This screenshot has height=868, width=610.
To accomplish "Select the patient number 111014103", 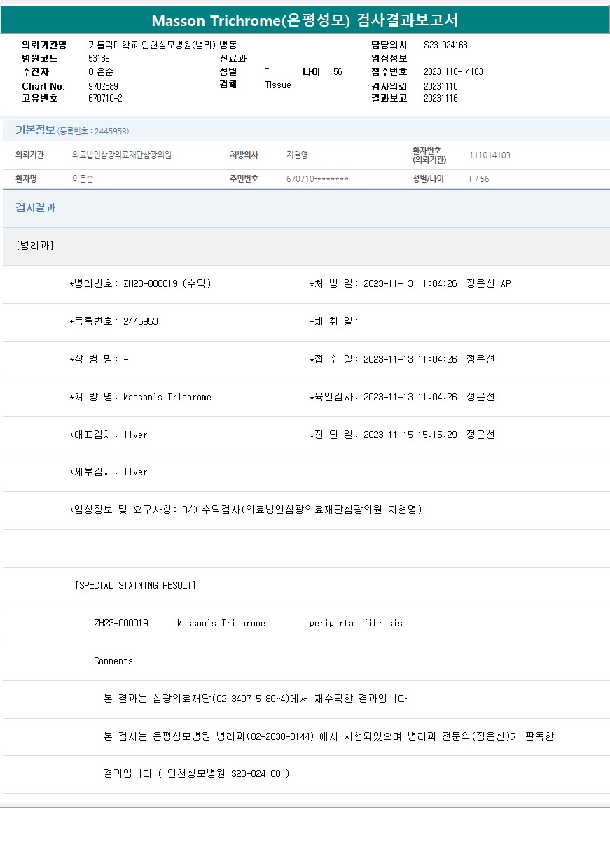I will point(490,155).
